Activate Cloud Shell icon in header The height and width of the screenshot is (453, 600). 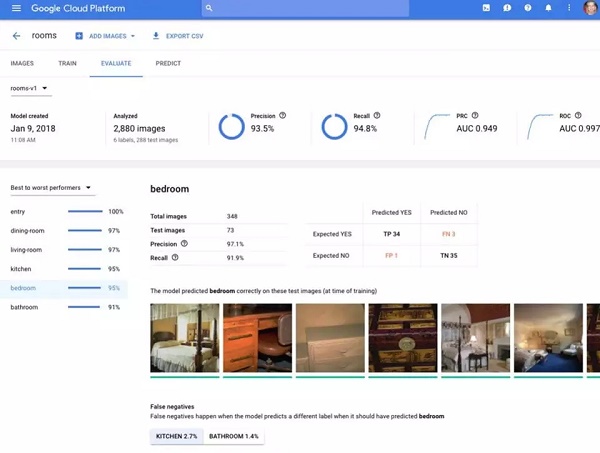click(486, 8)
